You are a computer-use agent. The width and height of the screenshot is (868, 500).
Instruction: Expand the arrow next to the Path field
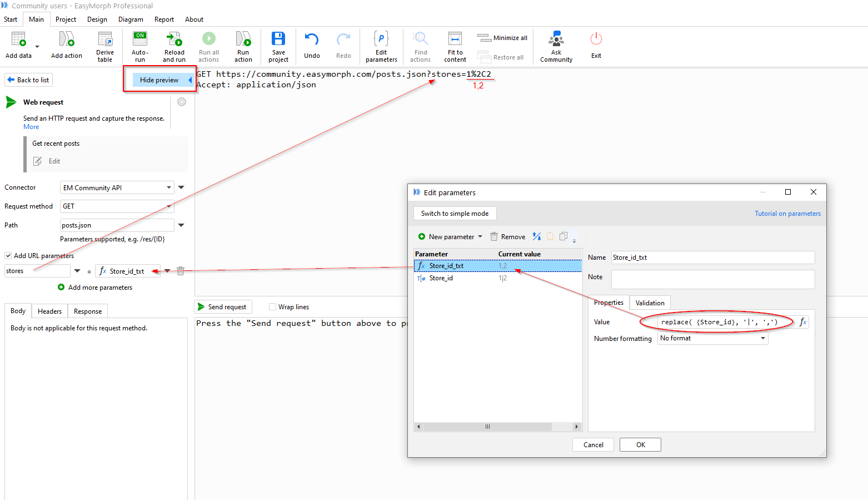181,225
